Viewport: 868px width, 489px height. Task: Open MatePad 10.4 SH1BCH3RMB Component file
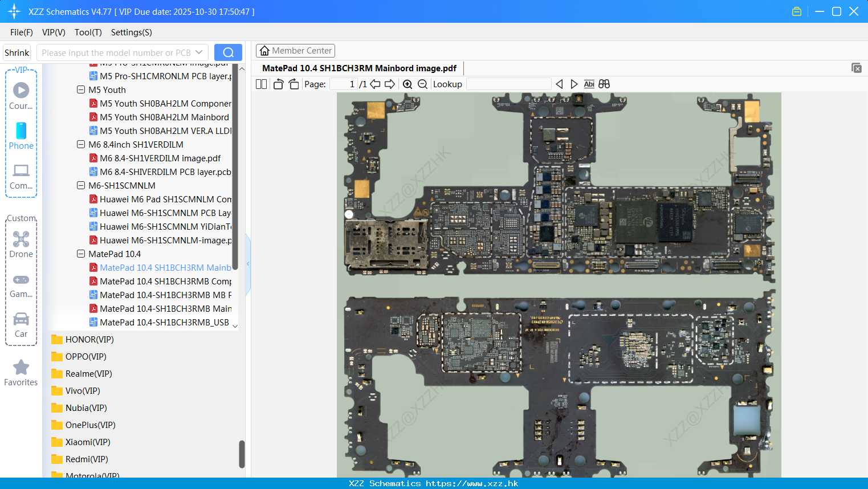pyautogui.click(x=160, y=282)
